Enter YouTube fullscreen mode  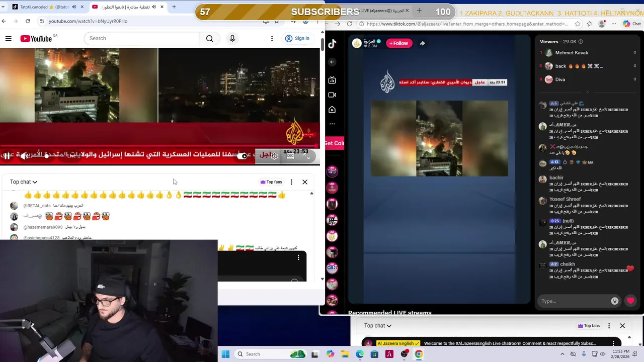tap(307, 156)
